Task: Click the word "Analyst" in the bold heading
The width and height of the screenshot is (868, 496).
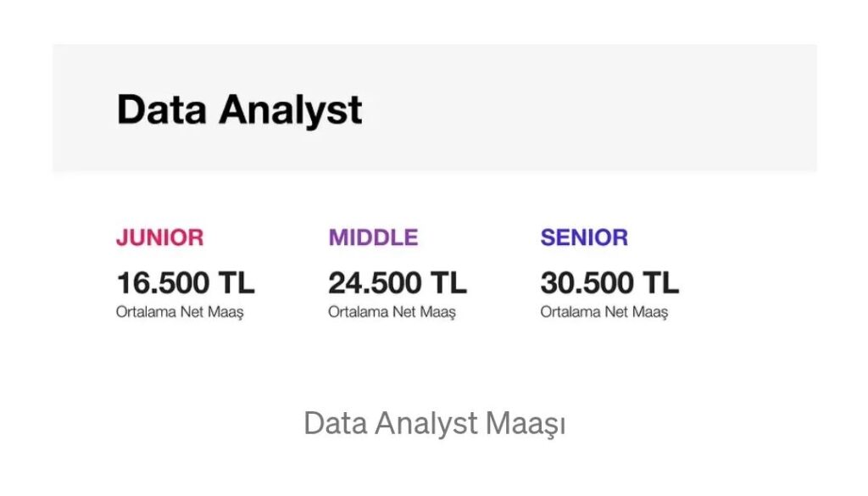Action: pyautogui.click(x=290, y=110)
